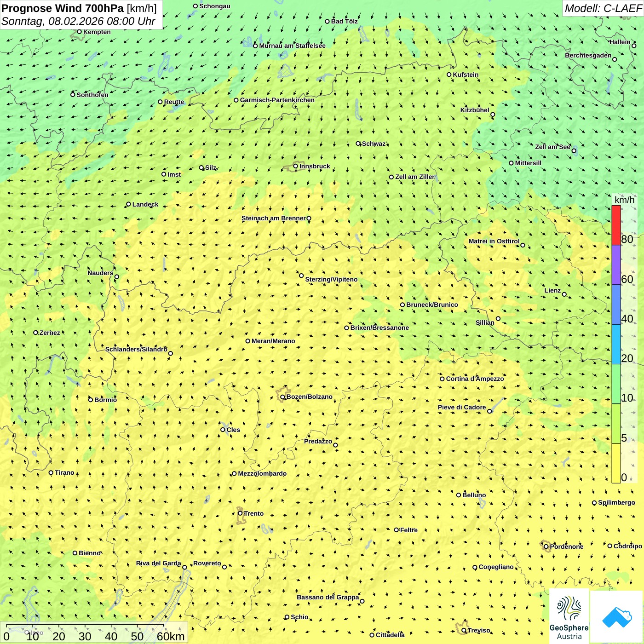Click the 'Kempten' label
644x644 pixels.
97,32
